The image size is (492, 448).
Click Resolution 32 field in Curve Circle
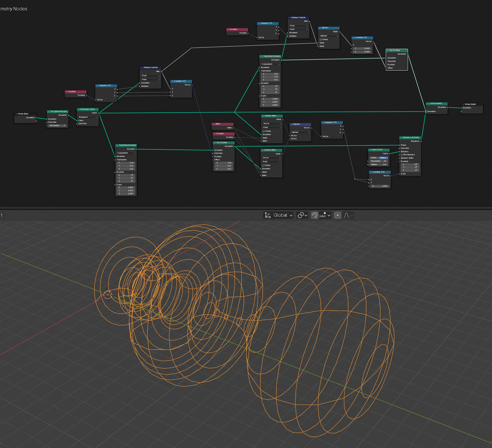tap(379, 161)
